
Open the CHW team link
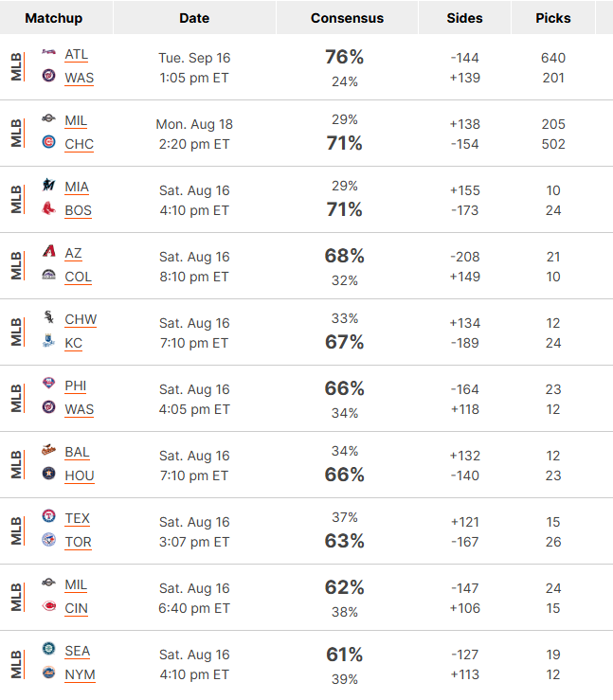point(81,319)
